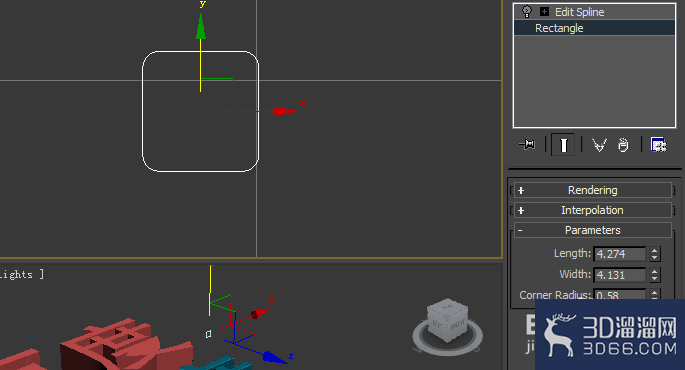Click the Corner Radius value field

click(619, 295)
